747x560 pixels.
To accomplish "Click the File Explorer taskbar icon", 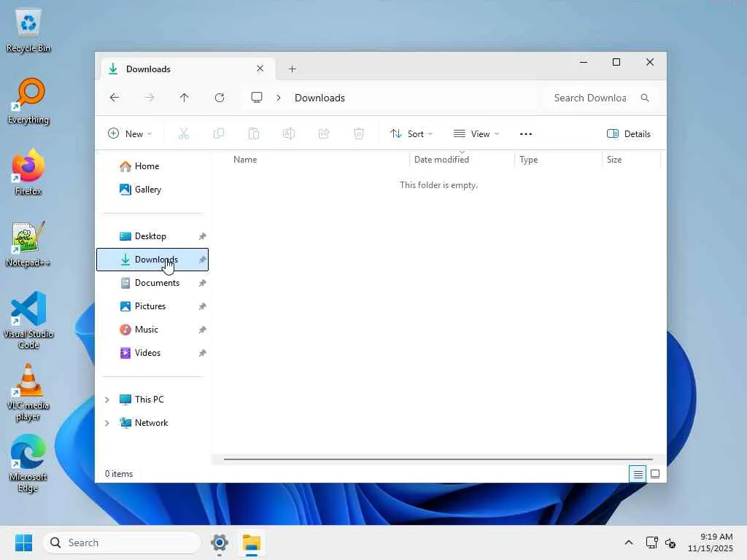I will [252, 542].
